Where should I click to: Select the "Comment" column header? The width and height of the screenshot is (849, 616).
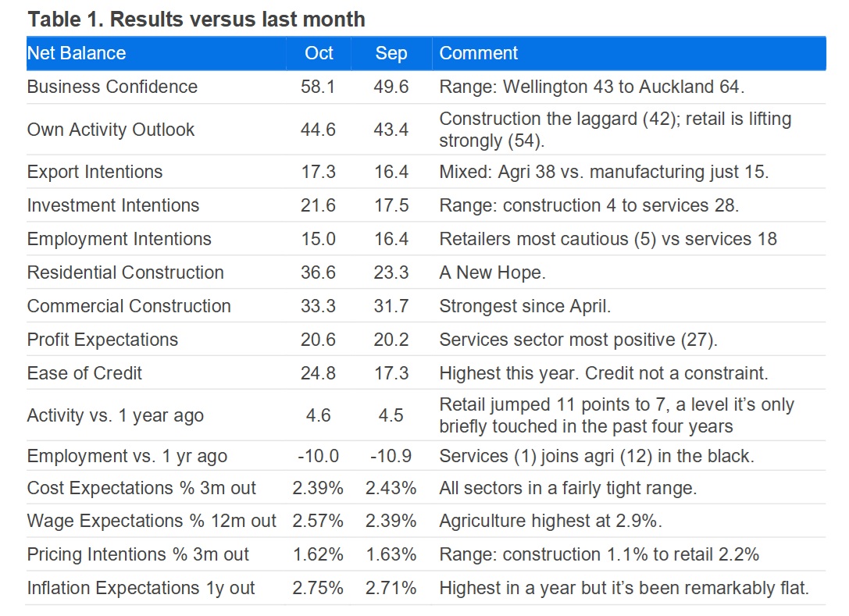click(479, 53)
